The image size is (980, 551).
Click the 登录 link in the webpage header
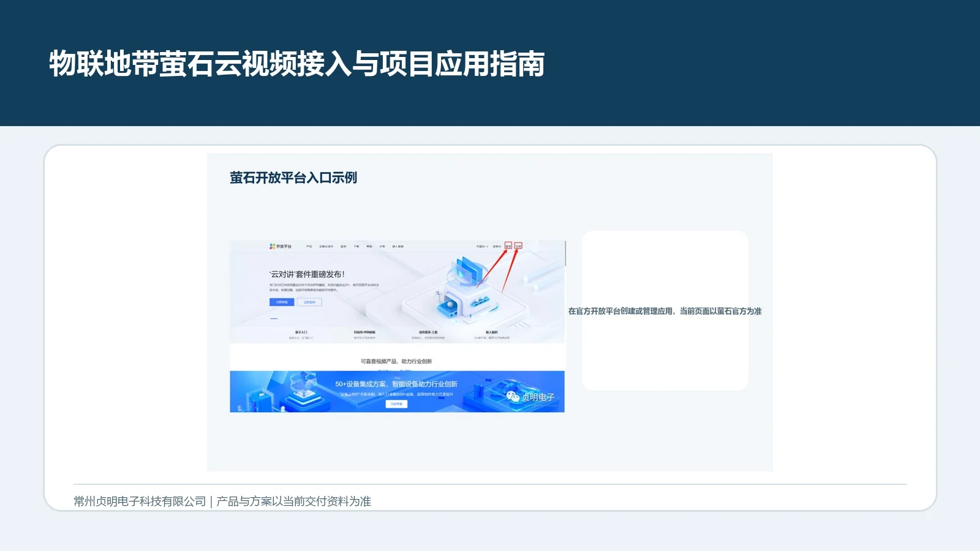coord(508,246)
